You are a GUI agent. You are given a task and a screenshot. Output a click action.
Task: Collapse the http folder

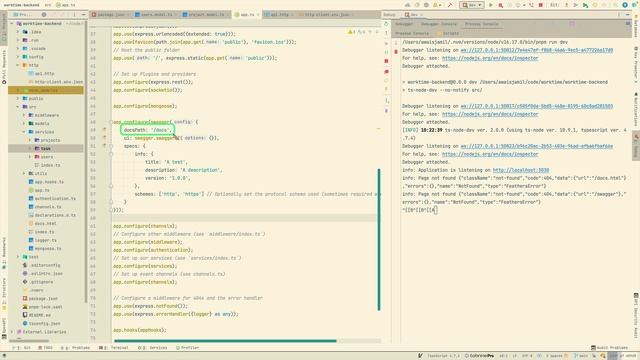click(18, 65)
